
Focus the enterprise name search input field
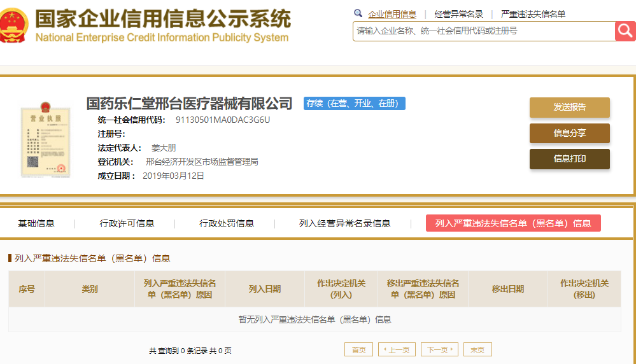click(x=484, y=31)
